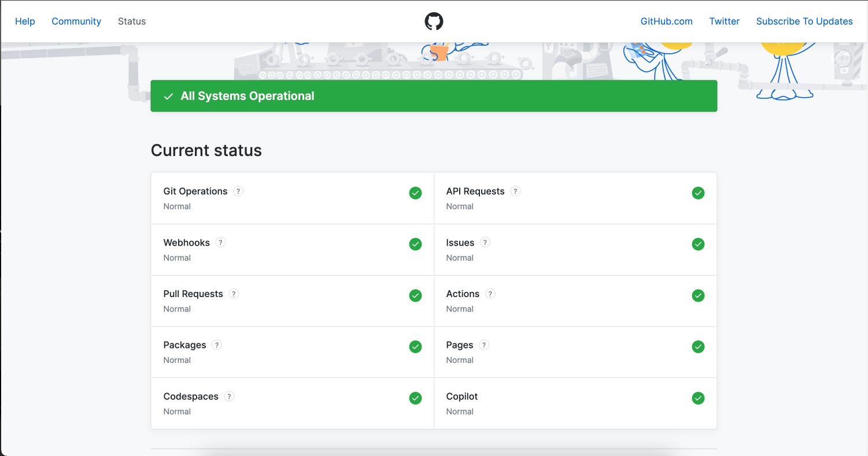Open the Twitter link
The image size is (868, 456).
tap(725, 21)
